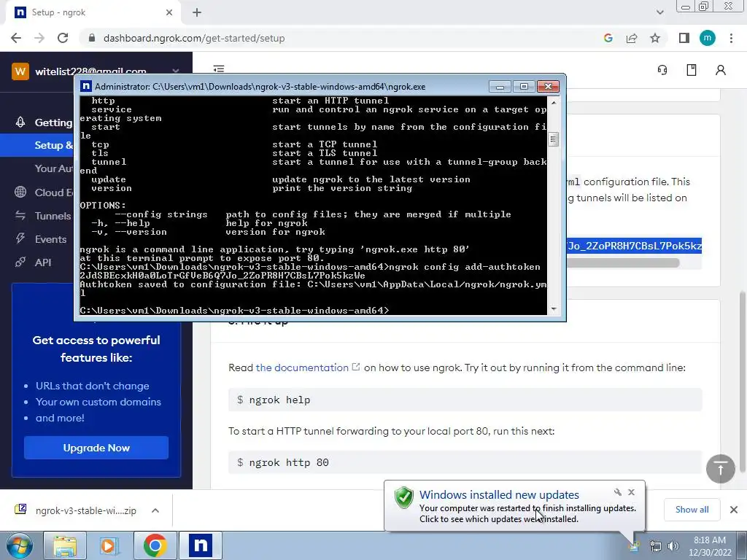Click the scroll-to-top round button
Viewport: 747px width, 560px height.
point(720,469)
